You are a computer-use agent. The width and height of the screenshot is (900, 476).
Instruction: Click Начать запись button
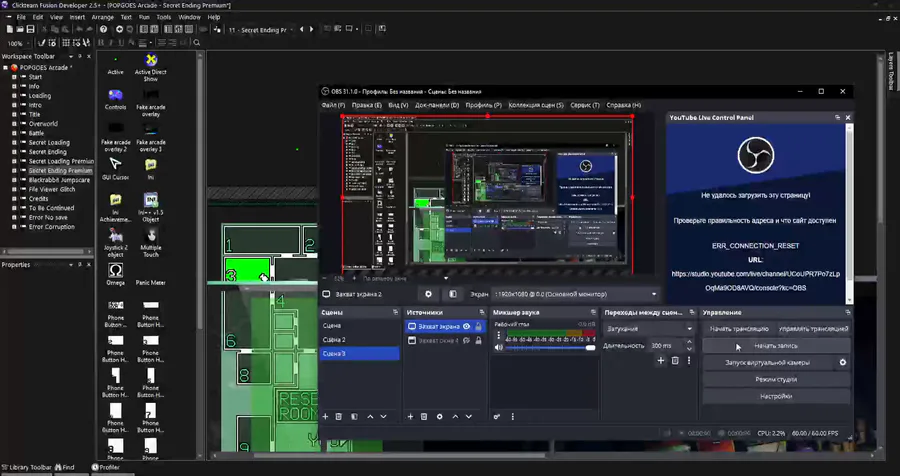click(x=776, y=346)
